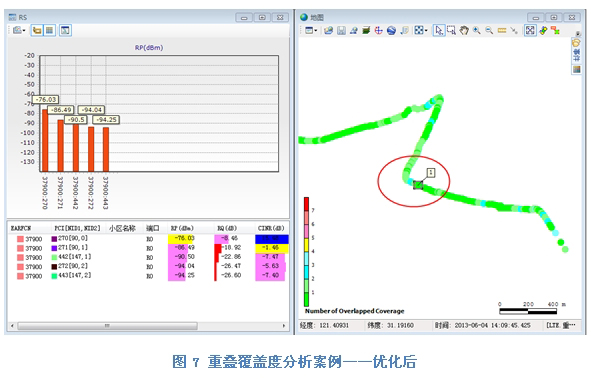
Task: Click the timestamp 2013-06-04 14:09:45.425 status field
Action: [482, 325]
